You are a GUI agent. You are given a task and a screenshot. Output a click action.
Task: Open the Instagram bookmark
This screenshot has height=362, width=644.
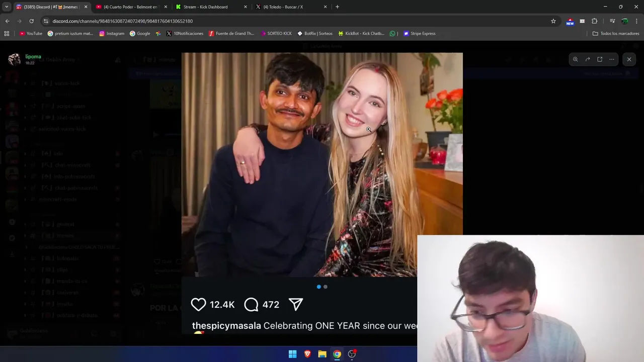pyautogui.click(x=112, y=34)
